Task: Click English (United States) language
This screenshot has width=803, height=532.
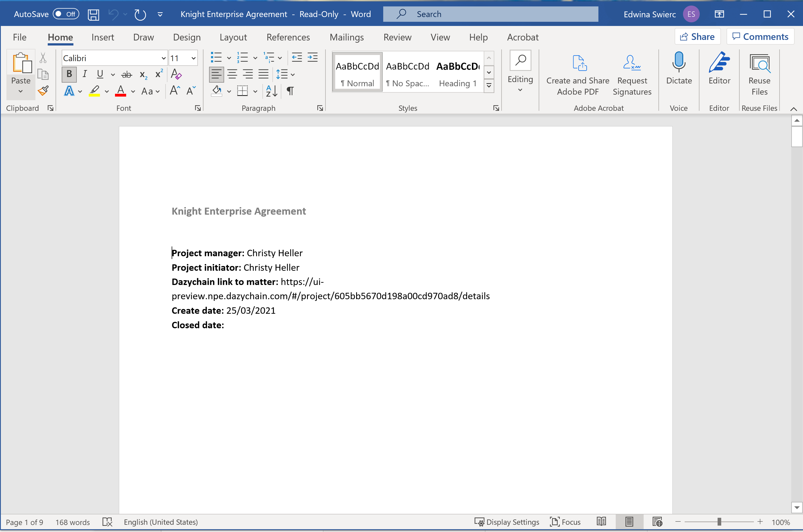Action: (161, 522)
